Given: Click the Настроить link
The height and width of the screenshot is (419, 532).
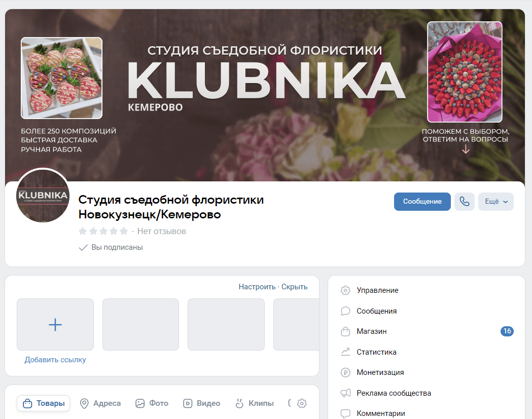Looking at the screenshot, I should click(257, 287).
